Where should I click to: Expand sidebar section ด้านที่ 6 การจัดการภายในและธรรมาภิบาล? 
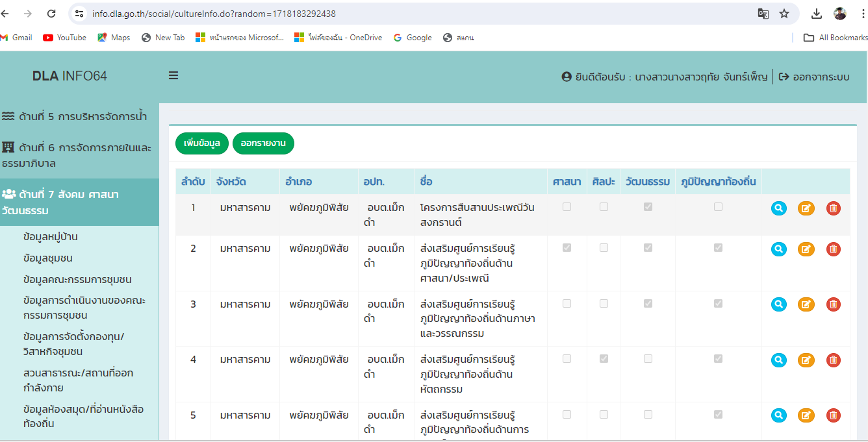pos(79,155)
